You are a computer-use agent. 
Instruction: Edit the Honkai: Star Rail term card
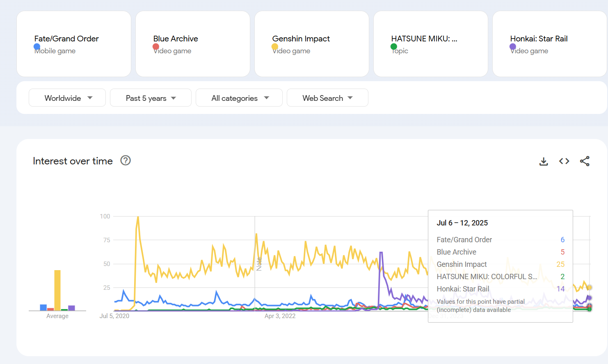tap(550, 44)
